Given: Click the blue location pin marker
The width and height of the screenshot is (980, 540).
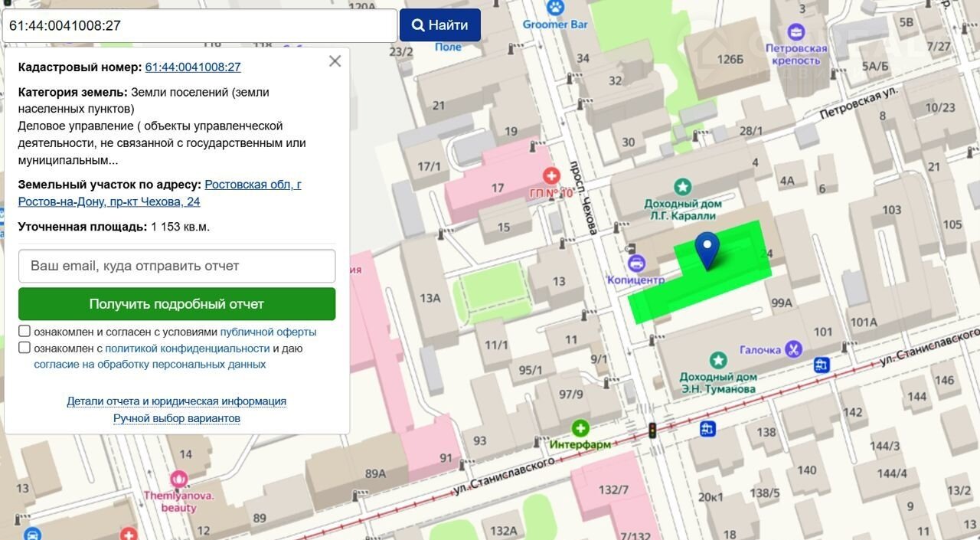Looking at the screenshot, I should 708,247.
